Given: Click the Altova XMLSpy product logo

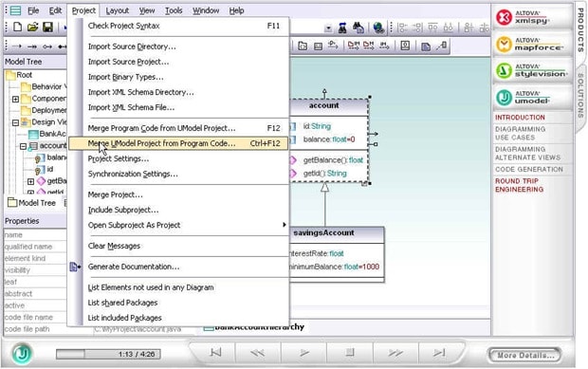Looking at the screenshot, I should coord(531,17).
